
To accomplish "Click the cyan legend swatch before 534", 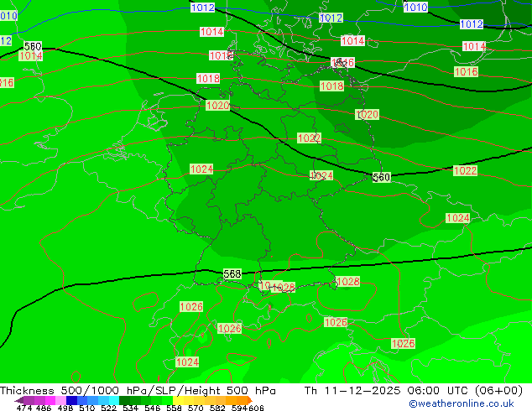I will [114, 400].
